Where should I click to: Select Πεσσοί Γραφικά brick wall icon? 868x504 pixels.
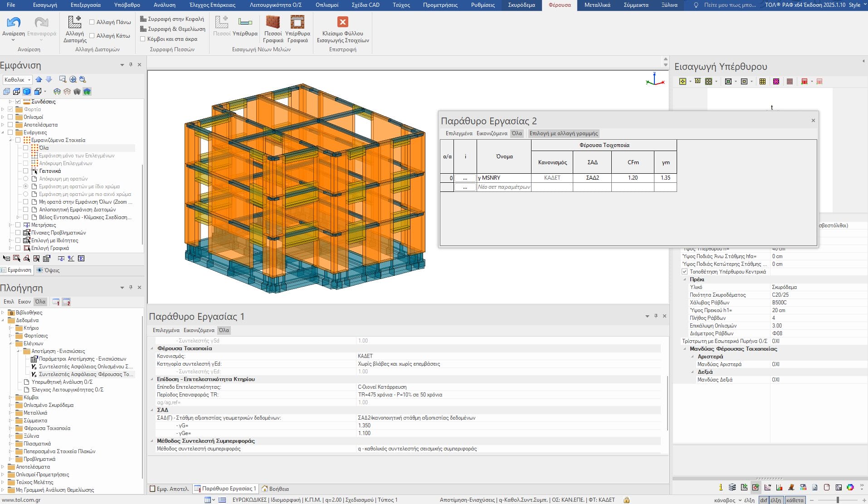click(273, 22)
